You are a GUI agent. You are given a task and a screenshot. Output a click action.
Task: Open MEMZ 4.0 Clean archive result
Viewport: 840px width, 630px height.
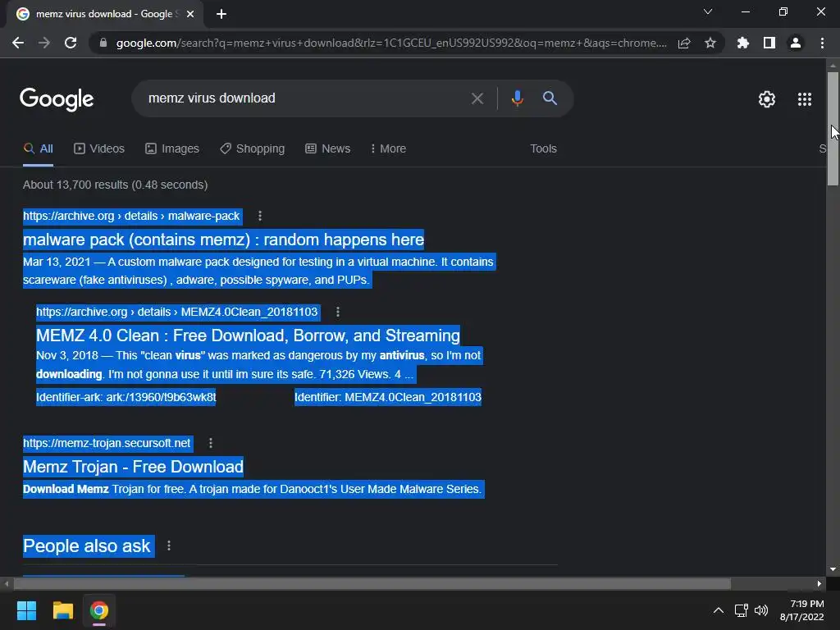(248, 336)
